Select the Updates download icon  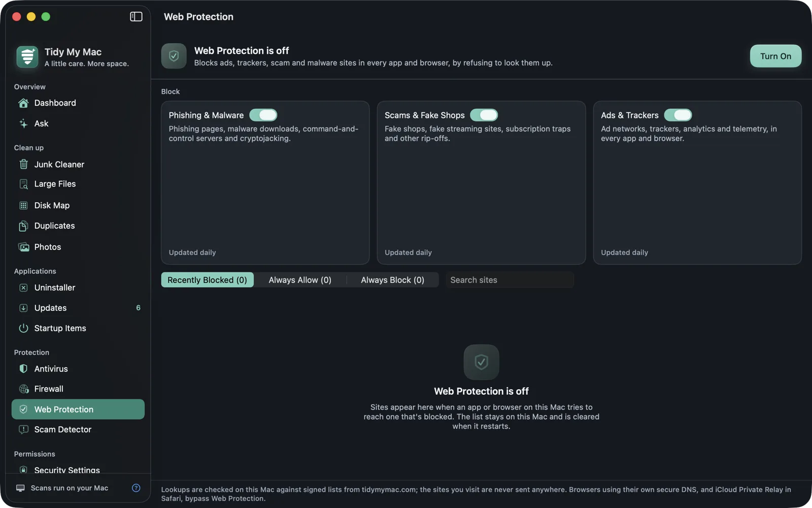click(23, 308)
